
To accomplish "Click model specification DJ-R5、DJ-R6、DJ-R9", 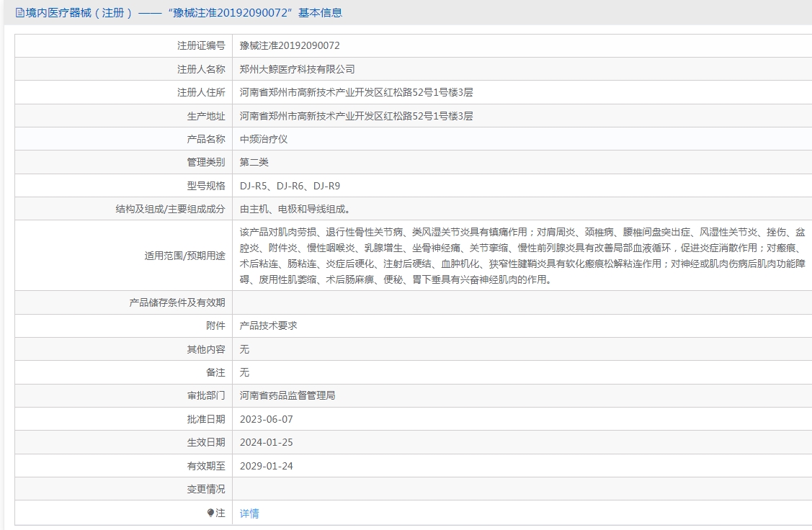I will [x=290, y=186].
